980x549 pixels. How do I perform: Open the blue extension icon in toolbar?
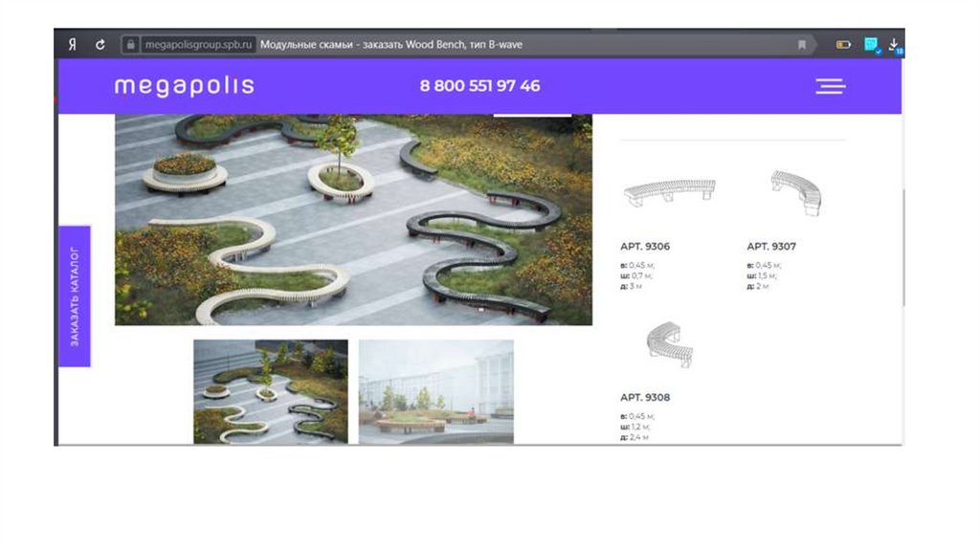coord(871,45)
